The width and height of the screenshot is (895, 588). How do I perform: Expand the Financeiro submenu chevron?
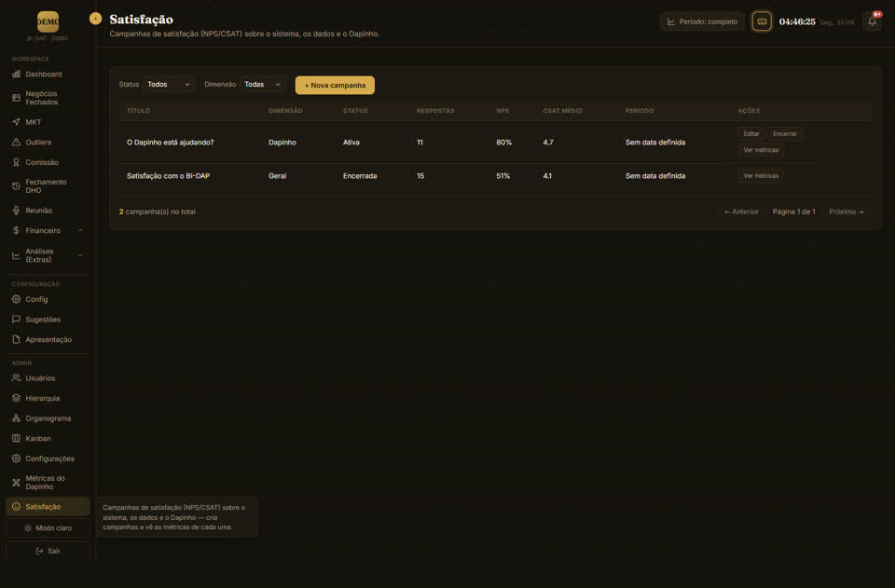[80, 230]
